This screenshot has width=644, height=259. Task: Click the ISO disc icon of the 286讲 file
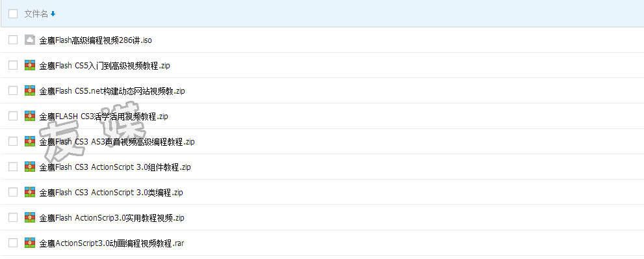[x=30, y=40]
